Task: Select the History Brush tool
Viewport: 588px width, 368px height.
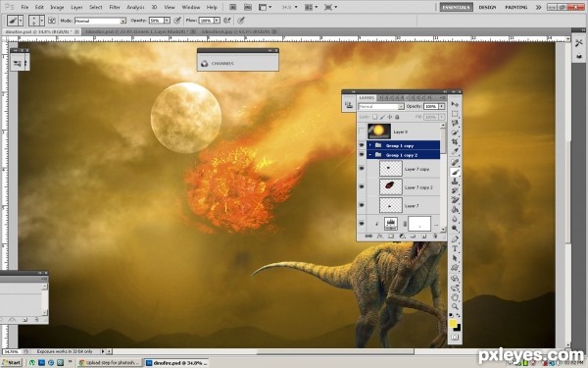Action: tap(455, 190)
